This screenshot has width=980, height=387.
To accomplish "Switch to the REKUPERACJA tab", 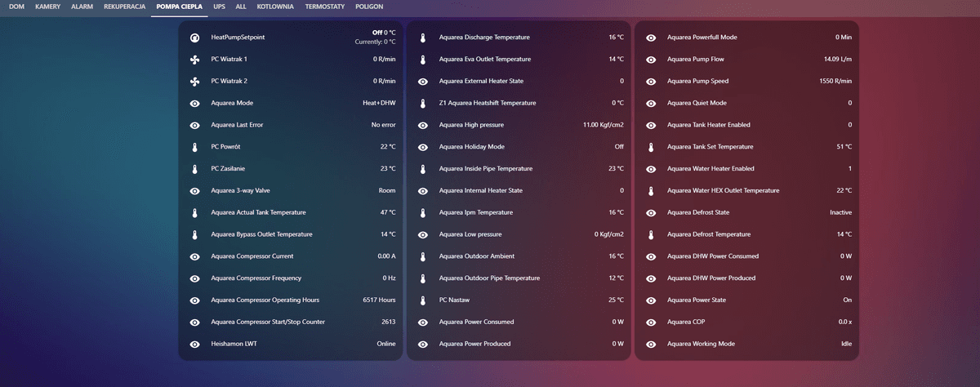I will (x=125, y=7).
